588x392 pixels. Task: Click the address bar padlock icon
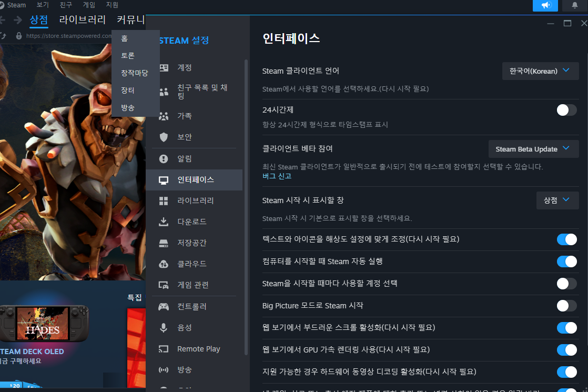coord(19,36)
